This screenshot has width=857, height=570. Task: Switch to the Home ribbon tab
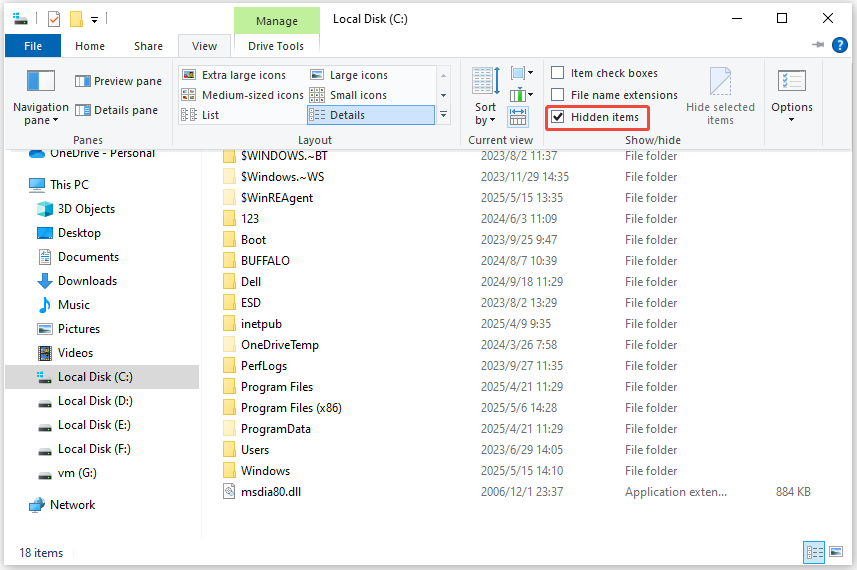tap(90, 46)
